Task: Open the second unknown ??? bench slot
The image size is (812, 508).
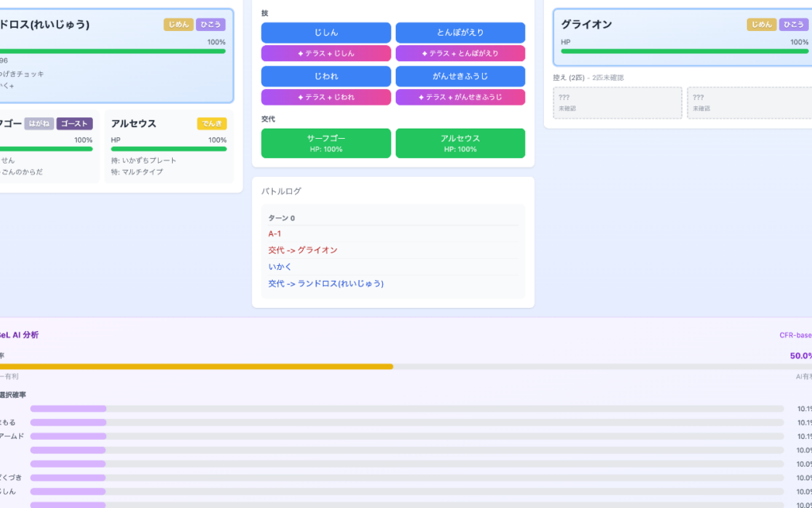Action: pyautogui.click(x=749, y=102)
